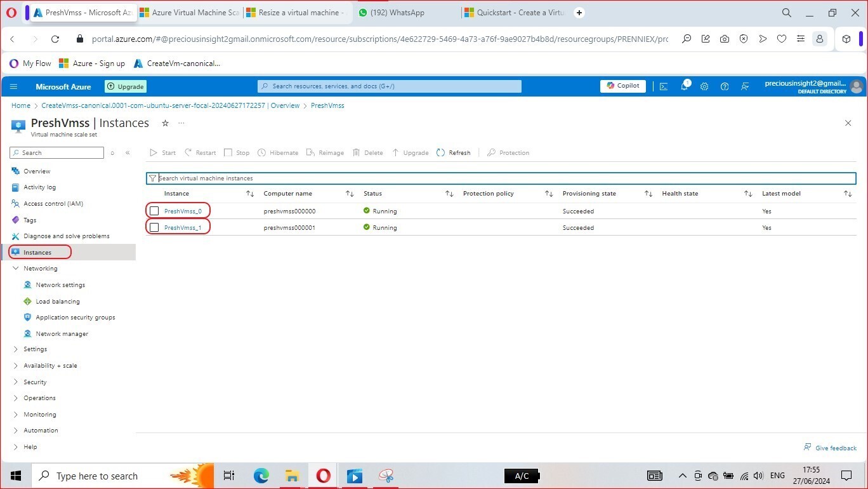Reload the page in browser toolbar

coord(55,39)
